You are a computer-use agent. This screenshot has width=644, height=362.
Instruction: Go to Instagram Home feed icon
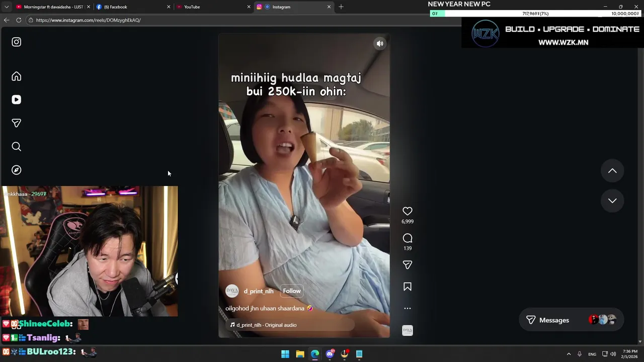[17, 76]
